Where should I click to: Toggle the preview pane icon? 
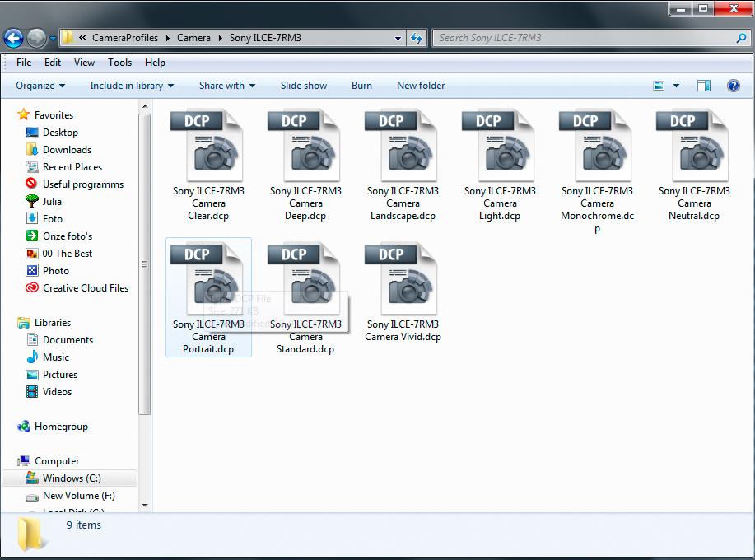pyautogui.click(x=703, y=86)
